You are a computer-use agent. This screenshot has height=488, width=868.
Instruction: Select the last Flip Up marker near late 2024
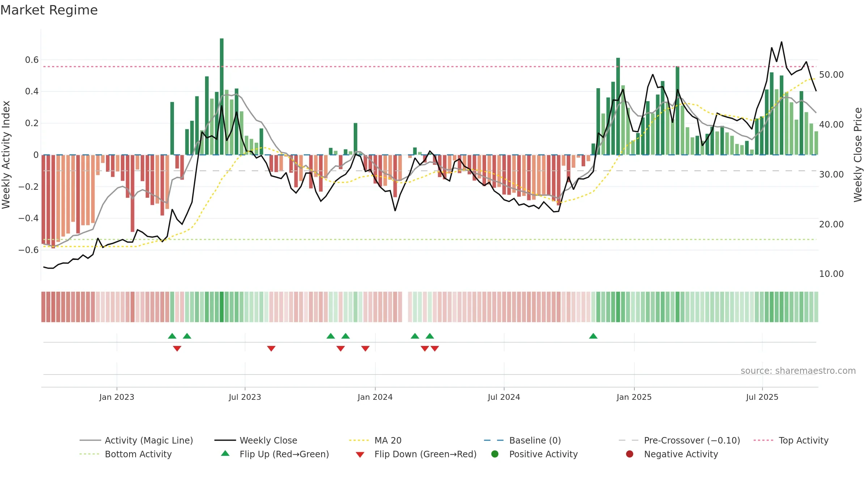[593, 336]
